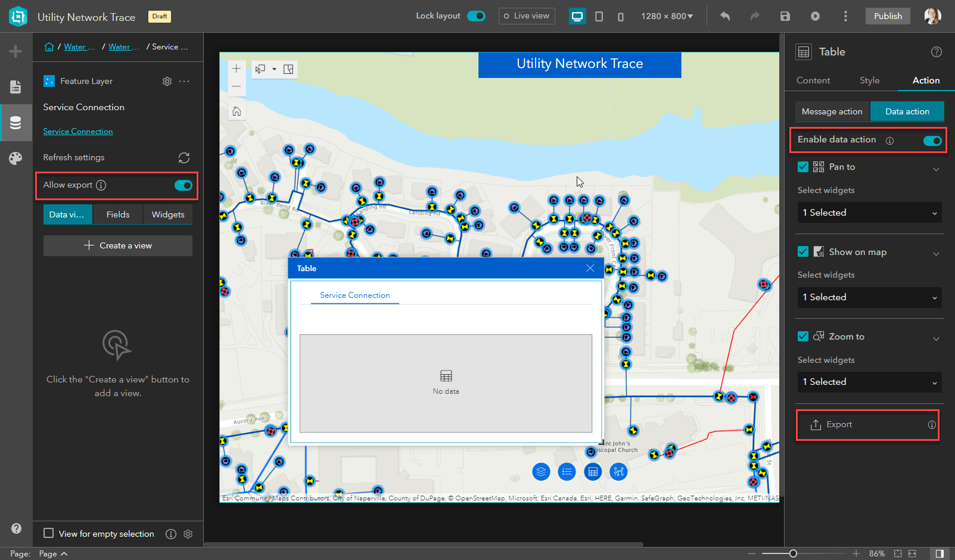Viewport: 955px width, 560px height.
Task: Open the Legend icon on the map
Action: [x=567, y=471]
